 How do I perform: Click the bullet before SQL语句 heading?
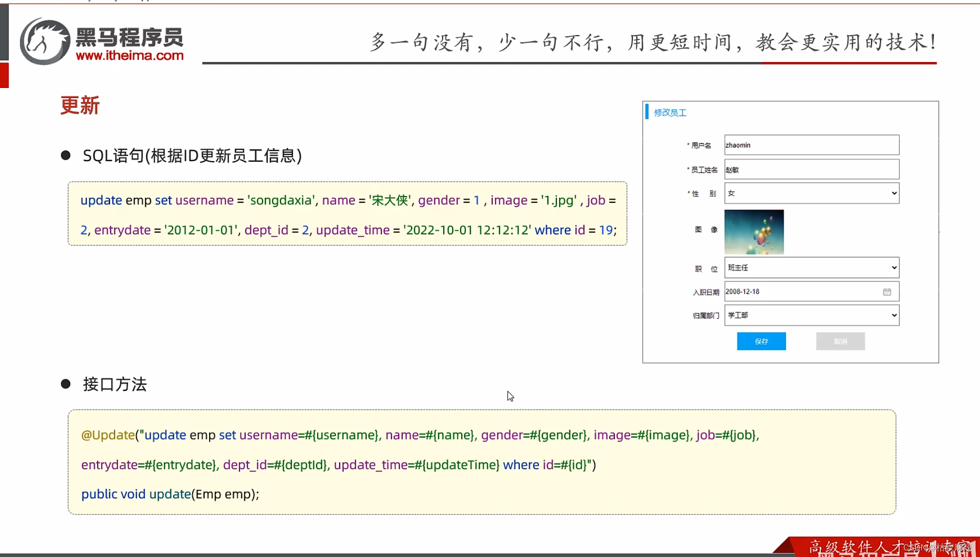click(66, 156)
